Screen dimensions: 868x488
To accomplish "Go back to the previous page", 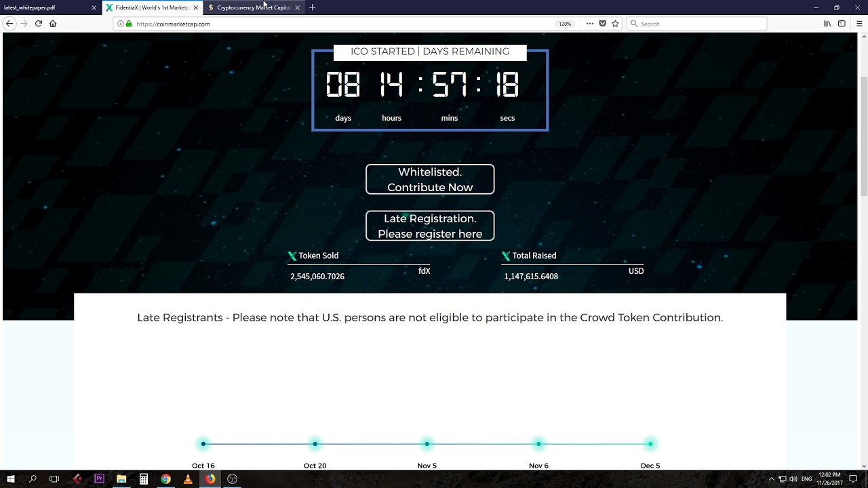I will tap(9, 24).
